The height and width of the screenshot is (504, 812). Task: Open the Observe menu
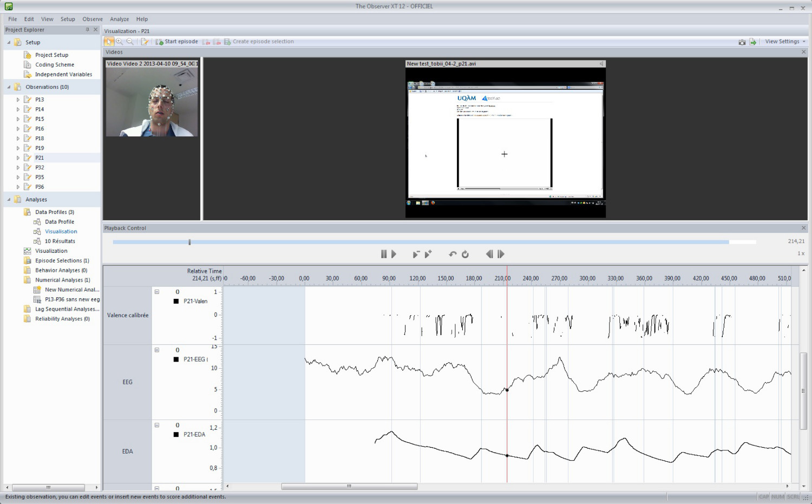[x=93, y=19]
